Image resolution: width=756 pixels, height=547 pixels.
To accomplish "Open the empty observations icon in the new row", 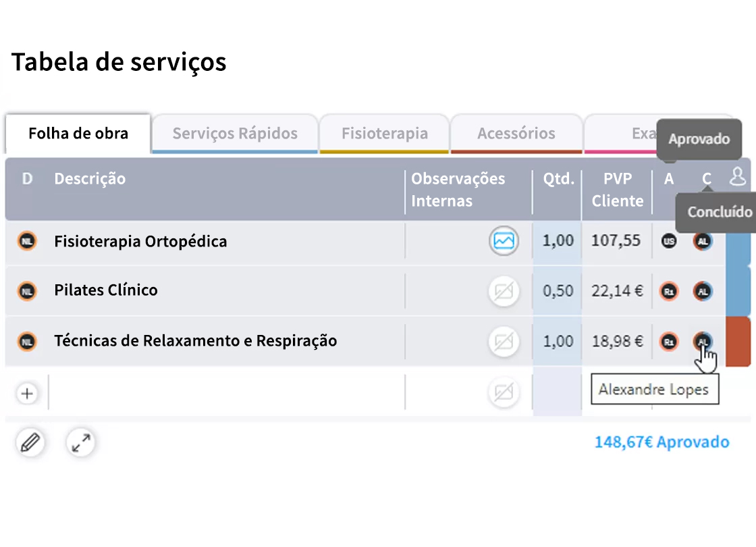I will pyautogui.click(x=504, y=392).
